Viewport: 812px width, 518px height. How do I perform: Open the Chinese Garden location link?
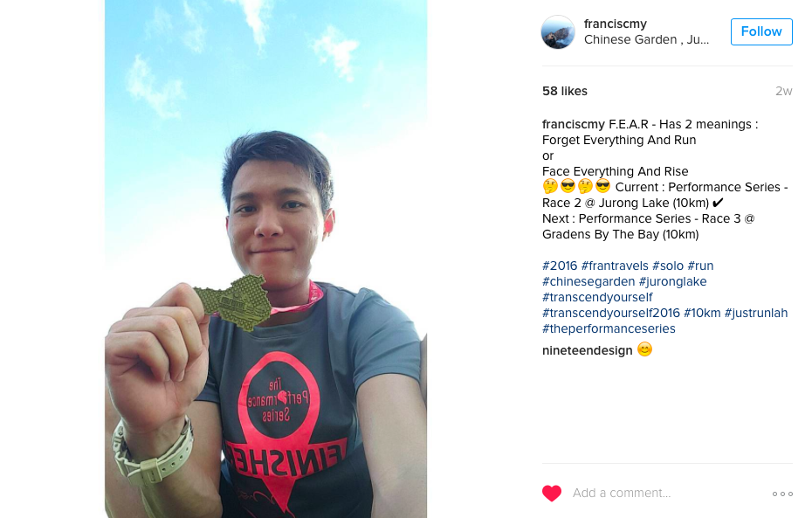(x=646, y=40)
